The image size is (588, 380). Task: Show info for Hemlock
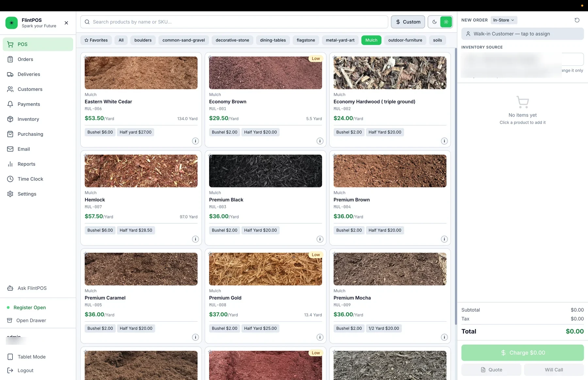[x=195, y=239]
